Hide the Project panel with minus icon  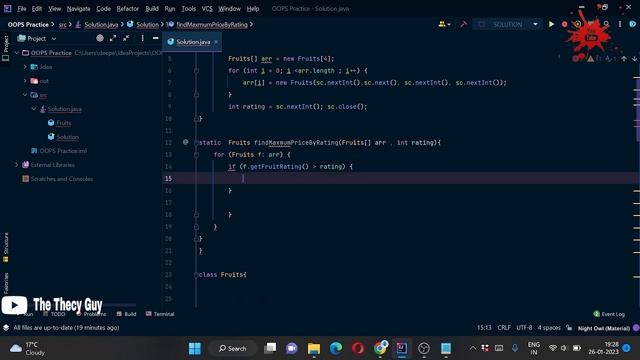point(156,38)
